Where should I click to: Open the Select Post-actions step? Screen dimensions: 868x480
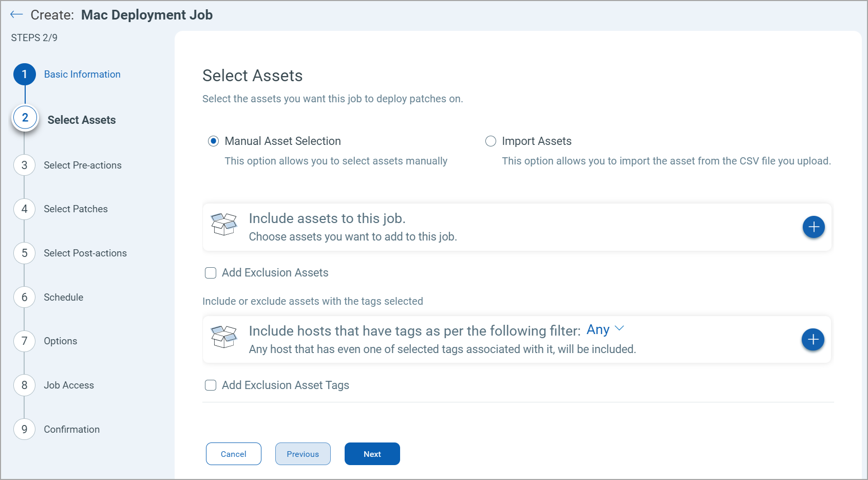coord(24,253)
